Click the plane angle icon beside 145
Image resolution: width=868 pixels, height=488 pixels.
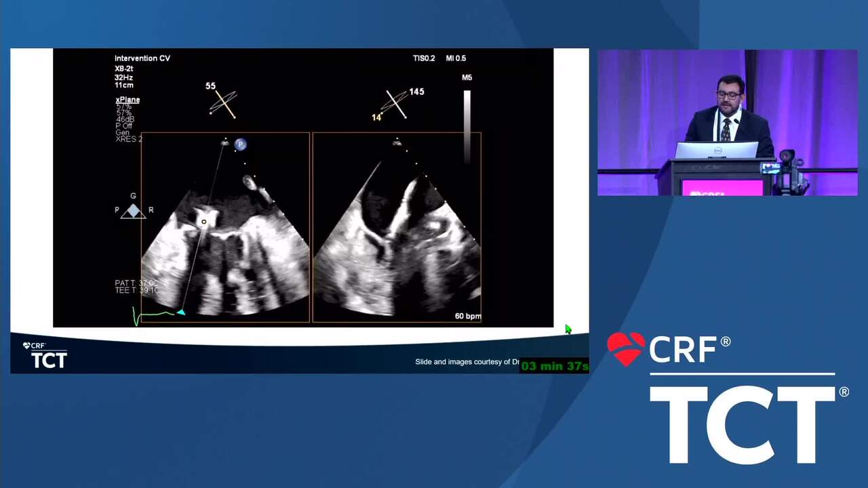pos(395,104)
